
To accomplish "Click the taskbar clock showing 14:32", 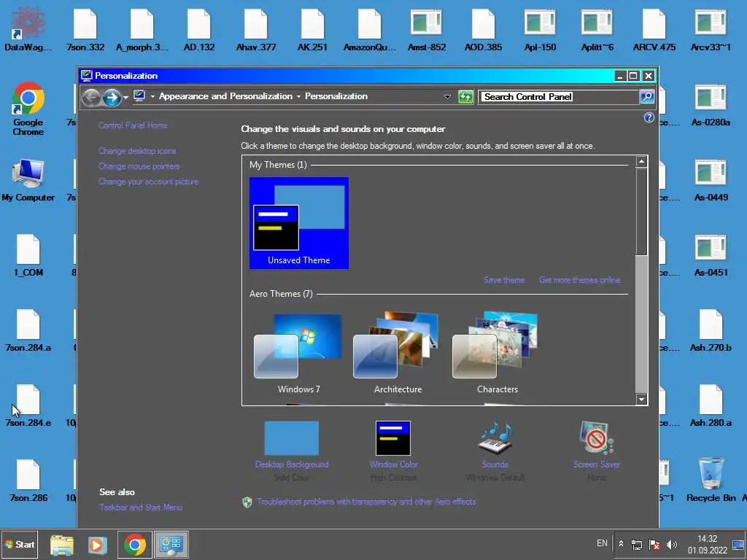I will pos(707,544).
